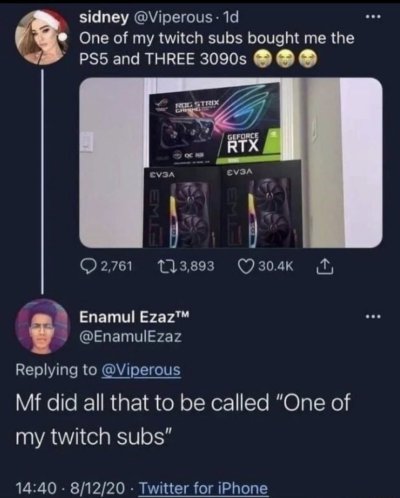Open the reply icon with 2,761 comments

click(88, 266)
